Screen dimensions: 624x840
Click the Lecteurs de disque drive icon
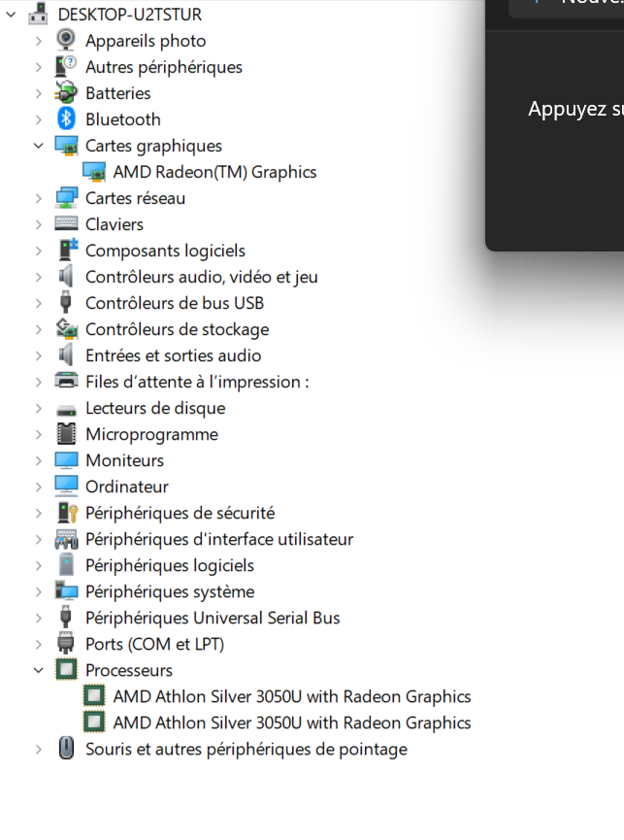(x=66, y=410)
